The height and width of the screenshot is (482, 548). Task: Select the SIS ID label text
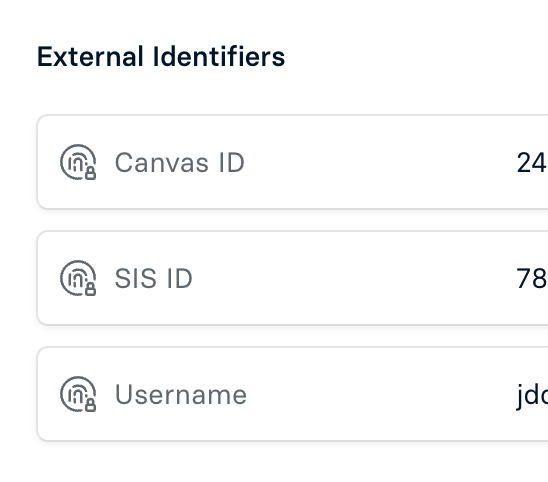[x=153, y=279]
